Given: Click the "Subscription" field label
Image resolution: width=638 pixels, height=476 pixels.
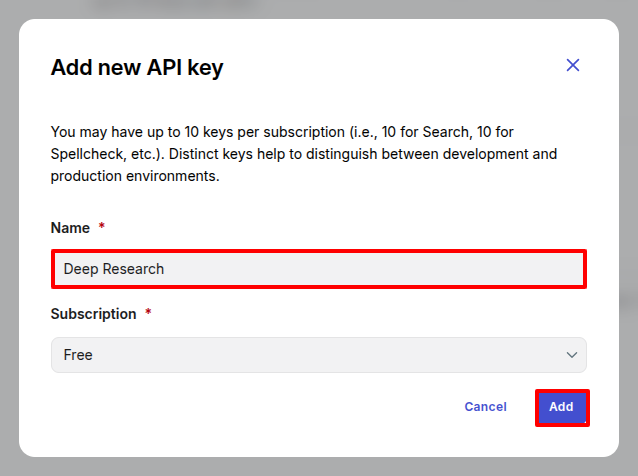Looking at the screenshot, I should (x=93, y=314).
